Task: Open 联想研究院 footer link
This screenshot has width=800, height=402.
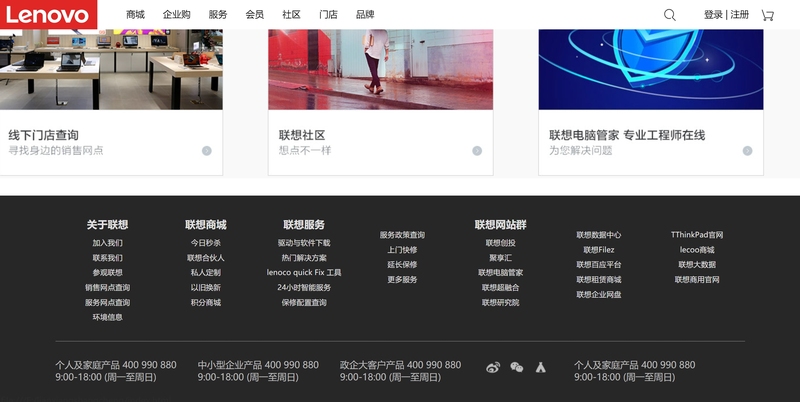Action: coord(501,302)
